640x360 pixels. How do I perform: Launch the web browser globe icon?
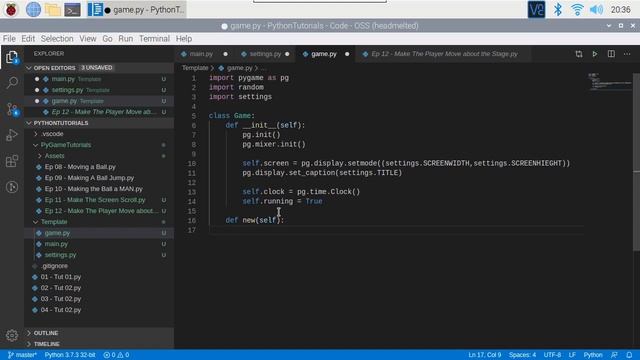click(x=33, y=9)
